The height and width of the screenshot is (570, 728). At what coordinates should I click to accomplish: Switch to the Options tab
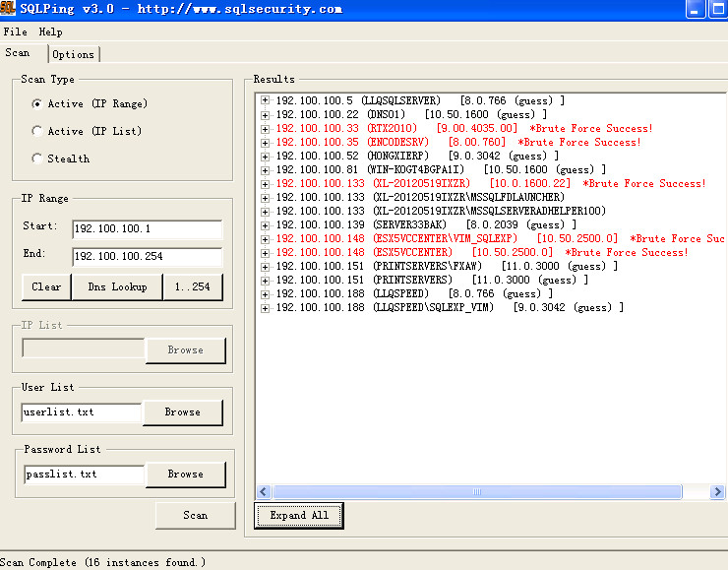click(74, 54)
